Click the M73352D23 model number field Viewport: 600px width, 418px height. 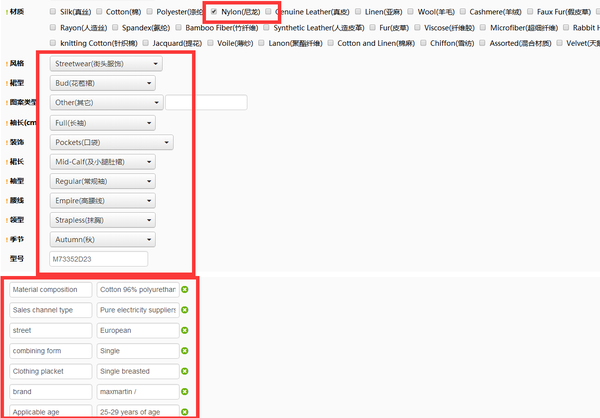point(99,259)
